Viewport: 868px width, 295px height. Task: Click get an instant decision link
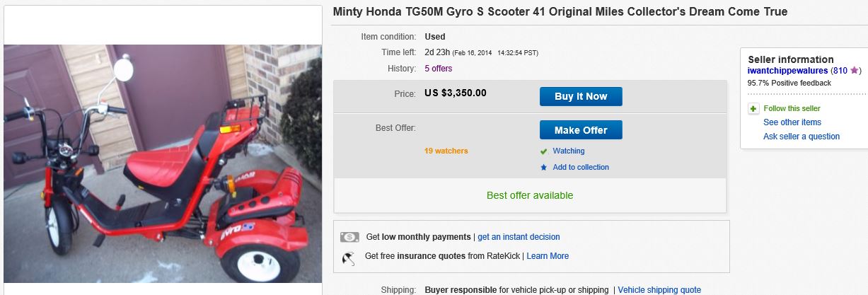[519, 237]
